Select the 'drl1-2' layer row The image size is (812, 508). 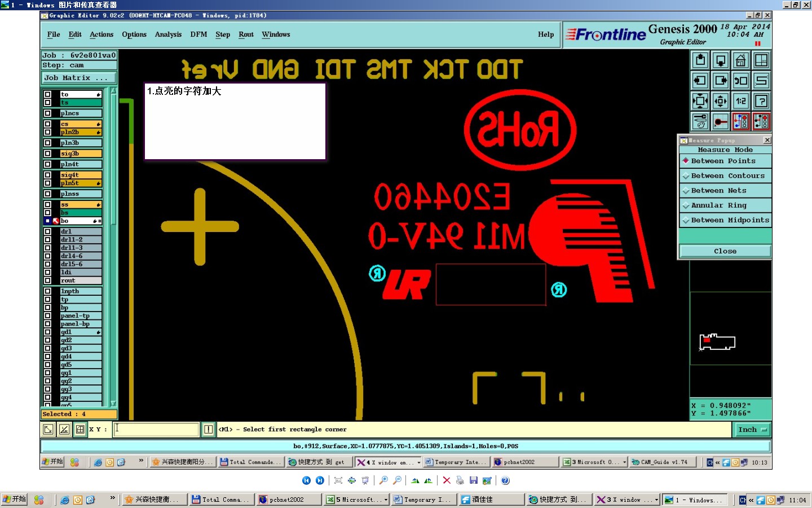click(x=81, y=240)
